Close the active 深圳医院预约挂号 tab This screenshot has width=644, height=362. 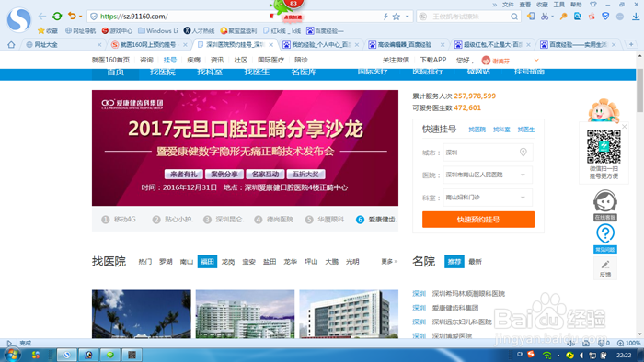coord(271,45)
